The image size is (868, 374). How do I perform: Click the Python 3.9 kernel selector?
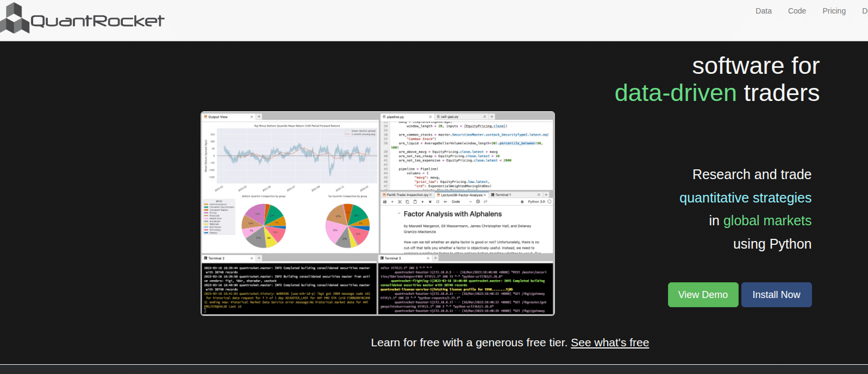pos(536,201)
